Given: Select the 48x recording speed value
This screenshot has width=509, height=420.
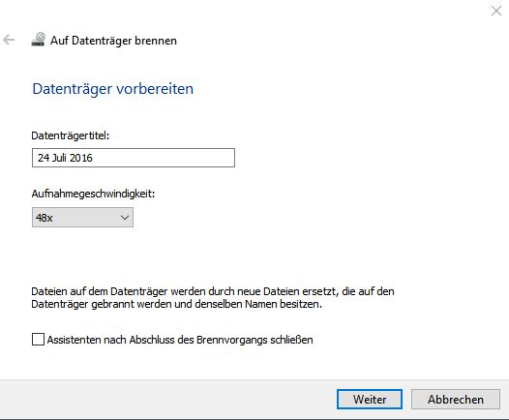Looking at the screenshot, I should 45,218.
